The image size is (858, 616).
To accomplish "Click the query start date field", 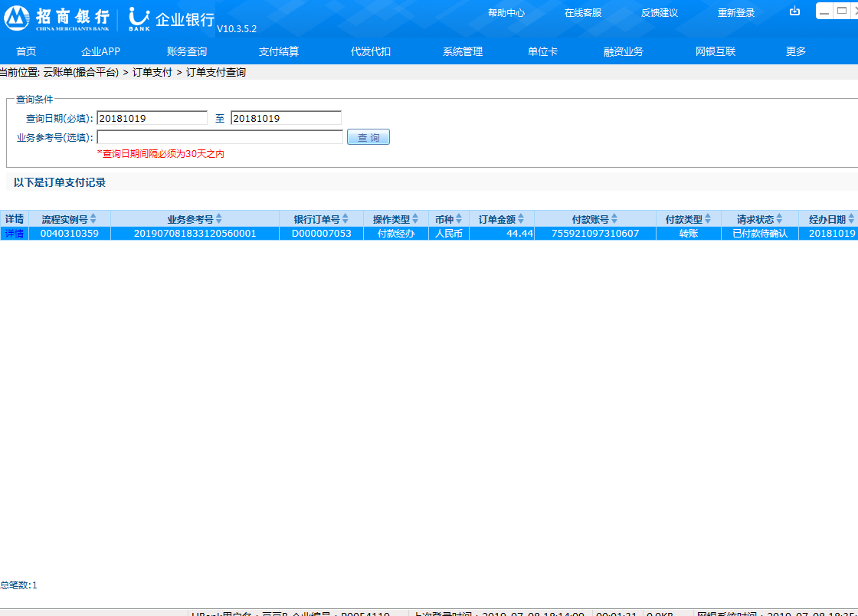I will pyautogui.click(x=152, y=118).
